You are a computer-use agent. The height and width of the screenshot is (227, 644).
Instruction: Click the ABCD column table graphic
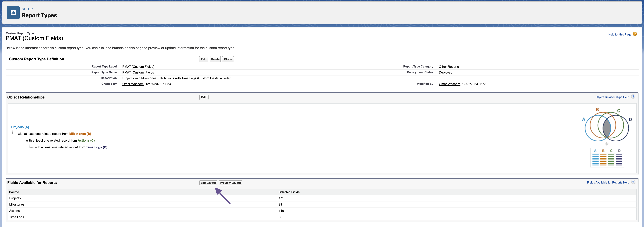point(607,158)
